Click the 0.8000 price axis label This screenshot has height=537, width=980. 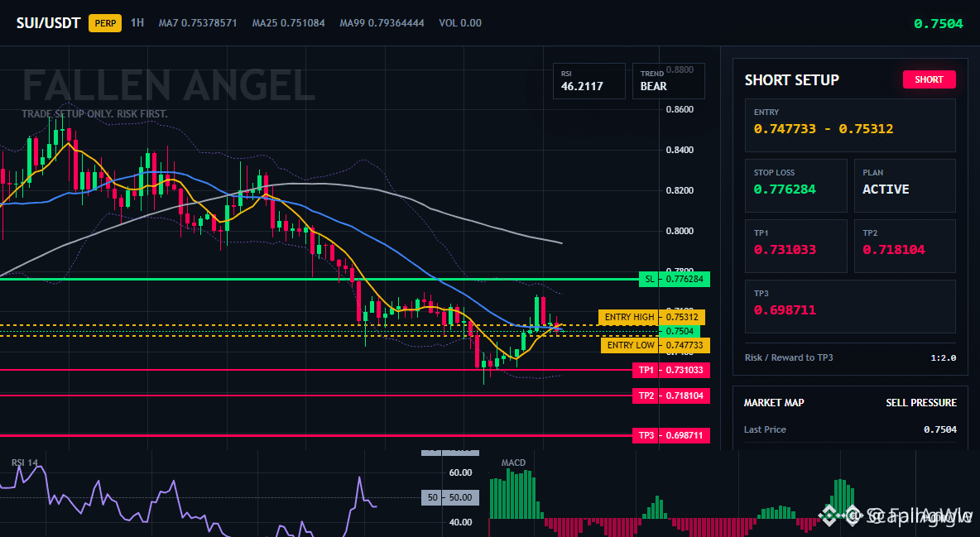[x=680, y=231]
